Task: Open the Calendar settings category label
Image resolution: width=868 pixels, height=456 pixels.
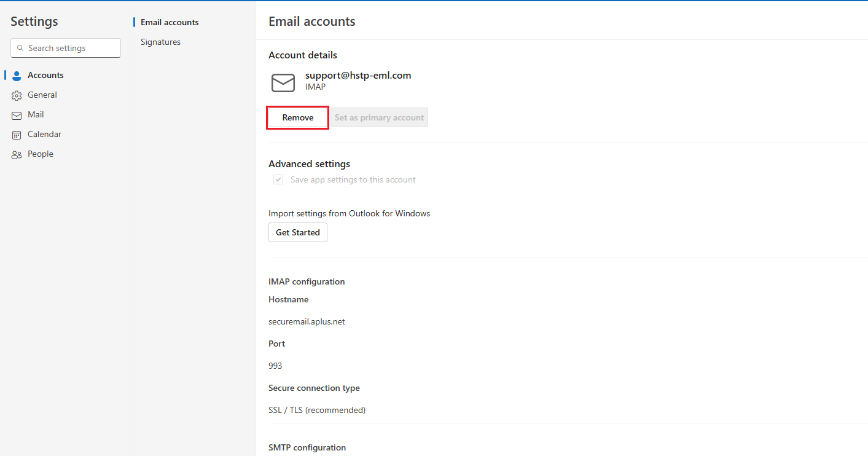Action: (44, 134)
